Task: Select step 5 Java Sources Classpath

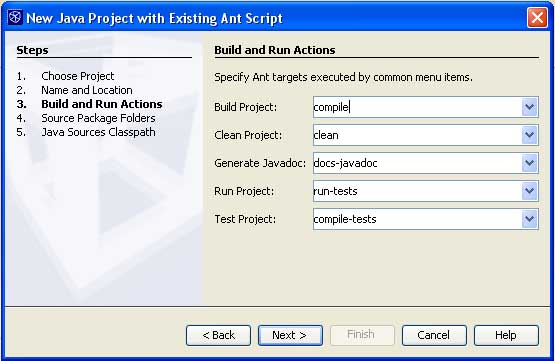Action: coord(98,132)
